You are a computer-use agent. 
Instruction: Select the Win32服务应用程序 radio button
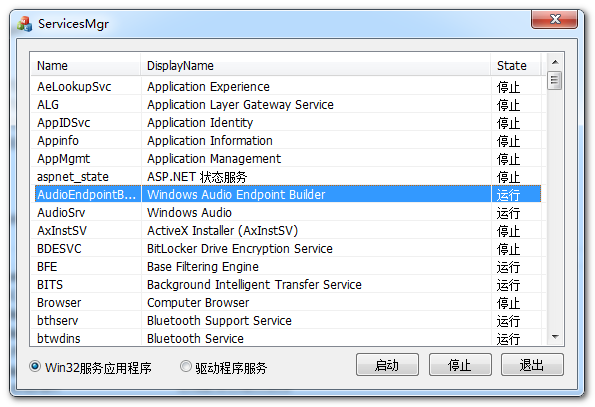(35, 366)
